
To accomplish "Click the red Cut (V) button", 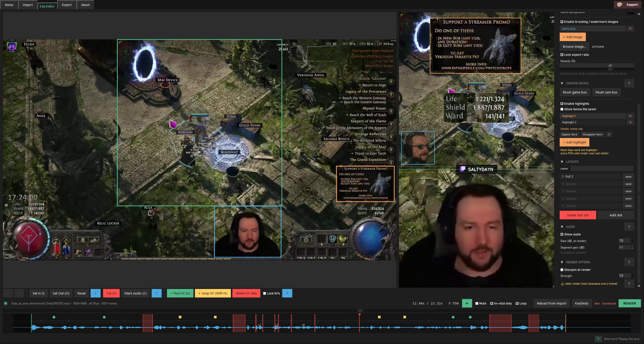I will (111, 293).
